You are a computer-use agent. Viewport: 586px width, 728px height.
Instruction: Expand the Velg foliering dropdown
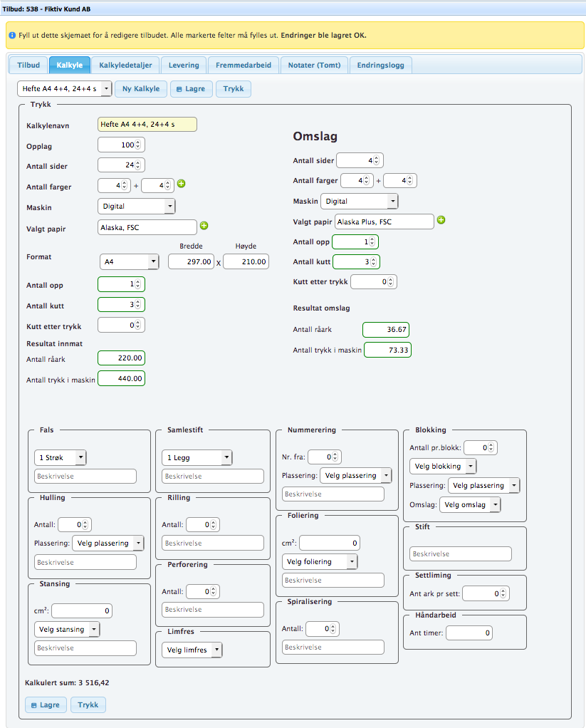(320, 561)
